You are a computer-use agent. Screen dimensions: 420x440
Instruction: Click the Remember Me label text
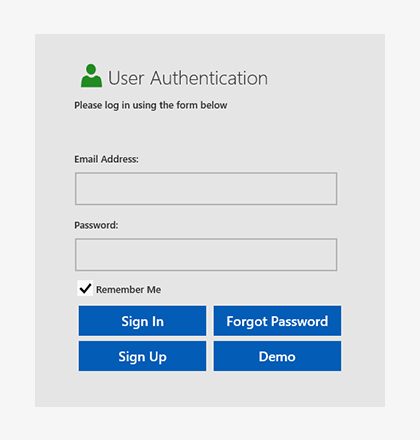coord(128,290)
